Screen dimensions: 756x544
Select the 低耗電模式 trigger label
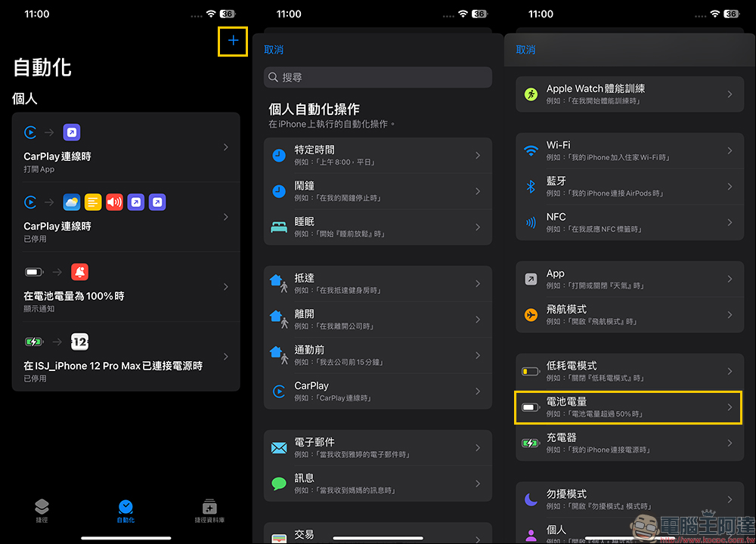572,366
